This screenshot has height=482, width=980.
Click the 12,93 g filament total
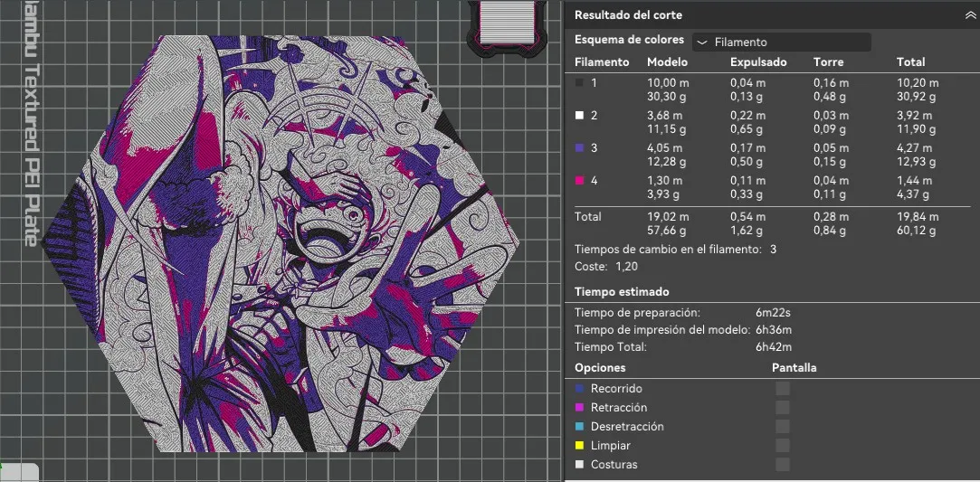(x=916, y=162)
